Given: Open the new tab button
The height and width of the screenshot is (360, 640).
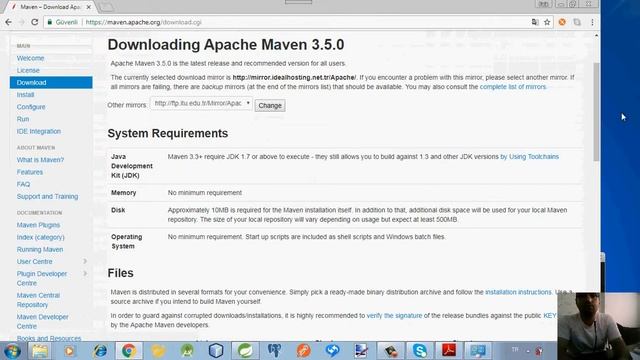Looking at the screenshot, I should click(107, 7).
